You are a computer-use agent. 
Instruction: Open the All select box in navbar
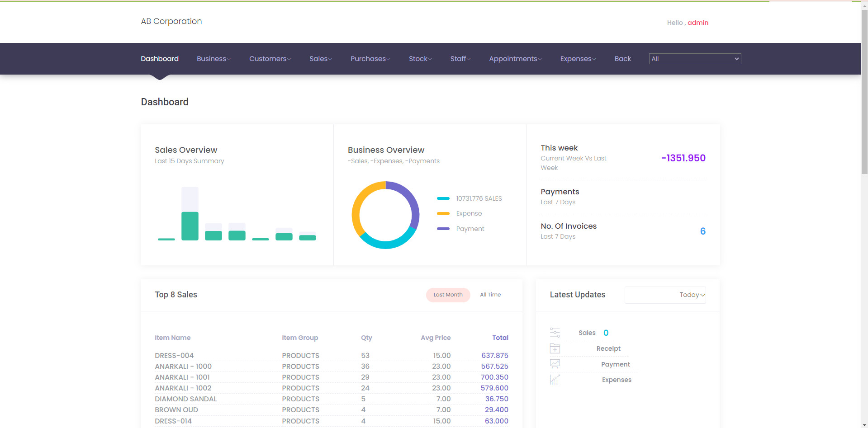coord(694,59)
